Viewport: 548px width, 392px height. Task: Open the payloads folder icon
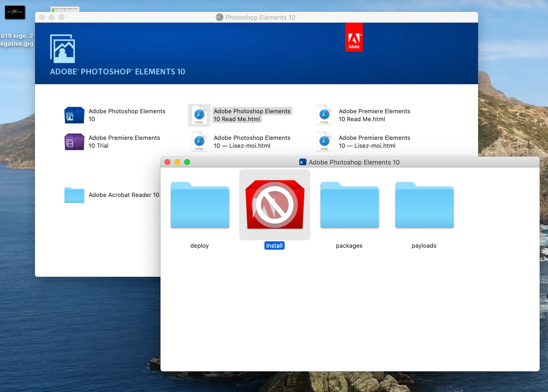pyautogui.click(x=424, y=205)
